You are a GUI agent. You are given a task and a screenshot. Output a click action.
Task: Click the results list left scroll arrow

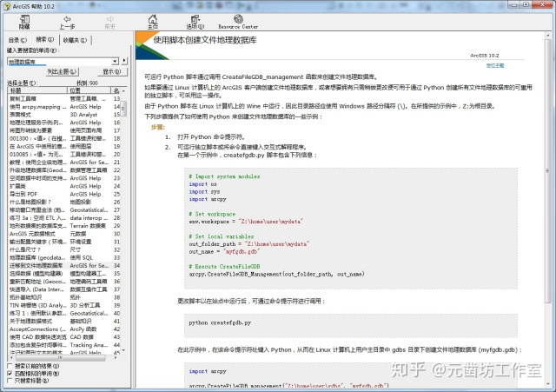[x=10, y=358]
